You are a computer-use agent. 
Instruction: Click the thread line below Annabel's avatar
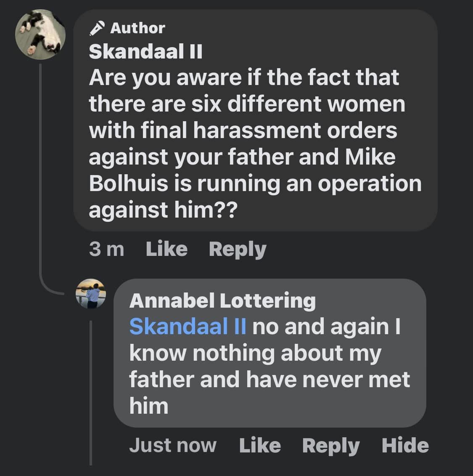[x=91, y=391]
